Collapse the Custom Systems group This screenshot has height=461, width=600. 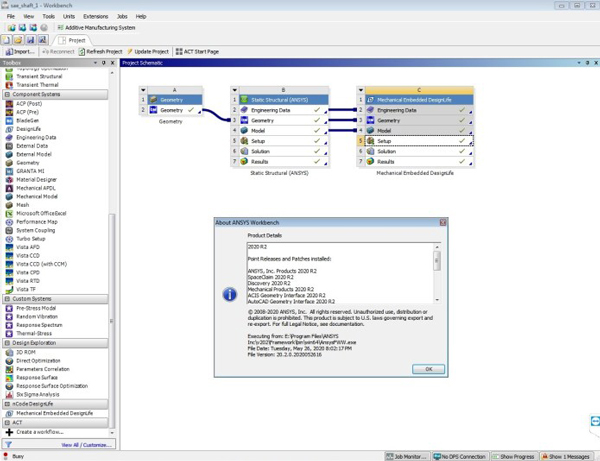pos(7,299)
